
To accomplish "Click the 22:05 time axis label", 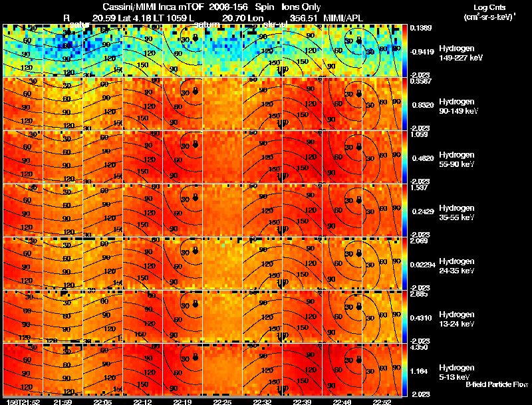I will [x=103, y=402].
